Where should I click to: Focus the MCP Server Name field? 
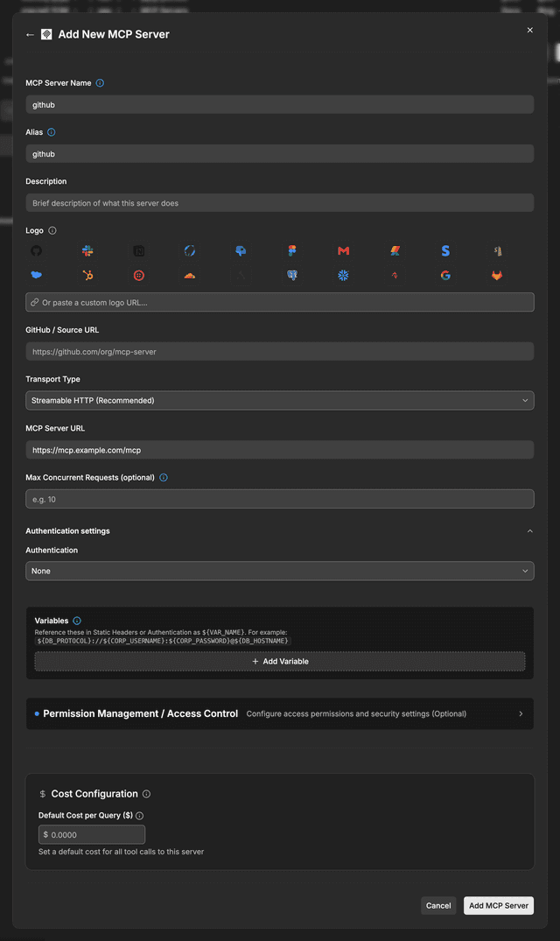point(279,104)
